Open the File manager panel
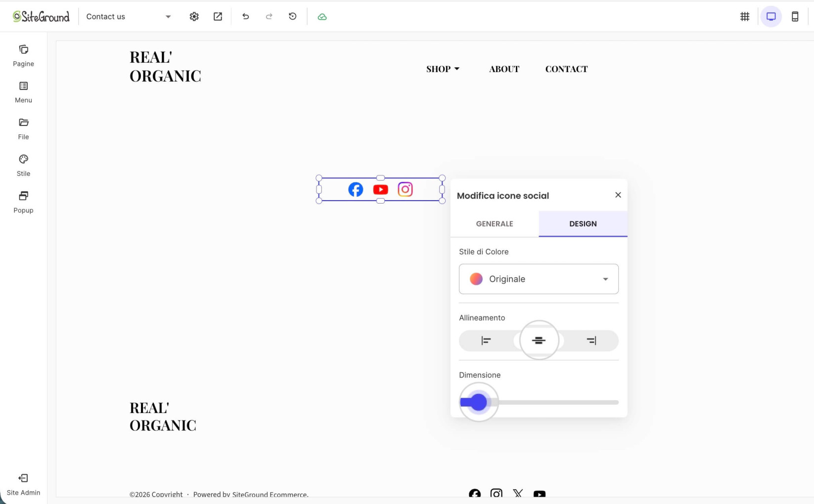This screenshot has width=814, height=504. [23, 129]
